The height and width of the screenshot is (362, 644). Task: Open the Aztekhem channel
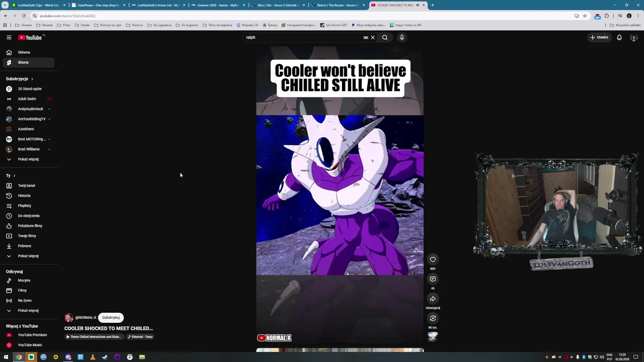point(28,129)
